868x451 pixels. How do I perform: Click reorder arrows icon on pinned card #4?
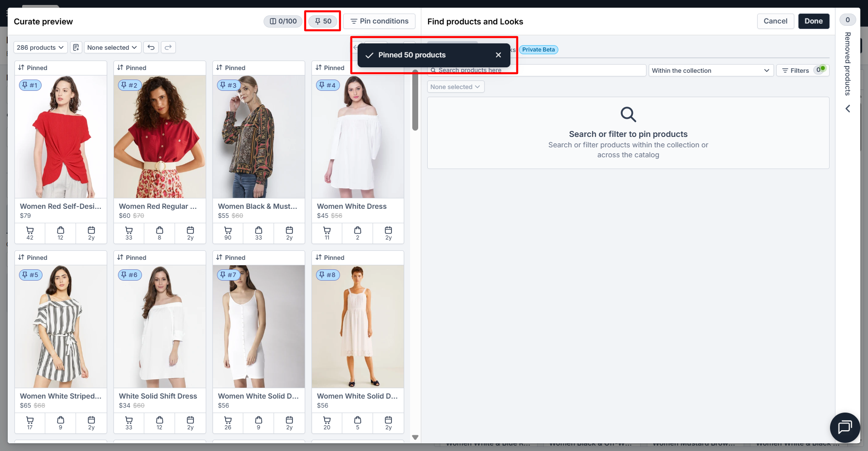pos(319,68)
